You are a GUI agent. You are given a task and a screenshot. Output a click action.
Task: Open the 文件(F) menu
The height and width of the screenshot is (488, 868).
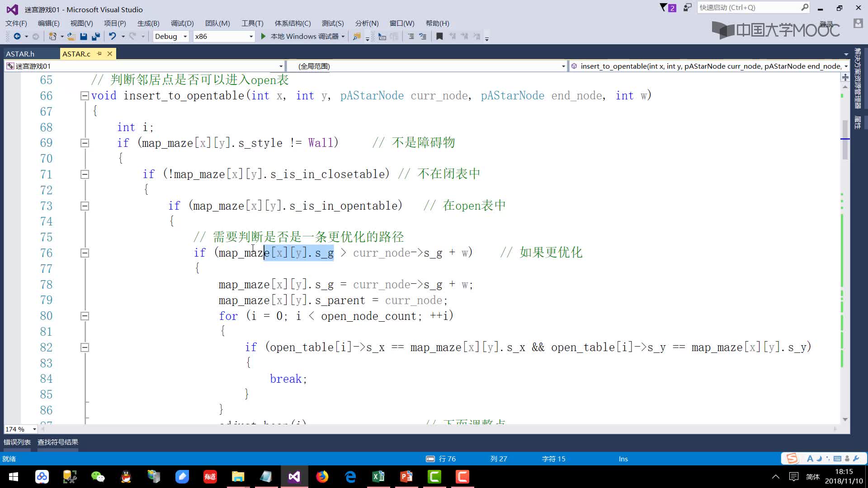[x=16, y=23]
